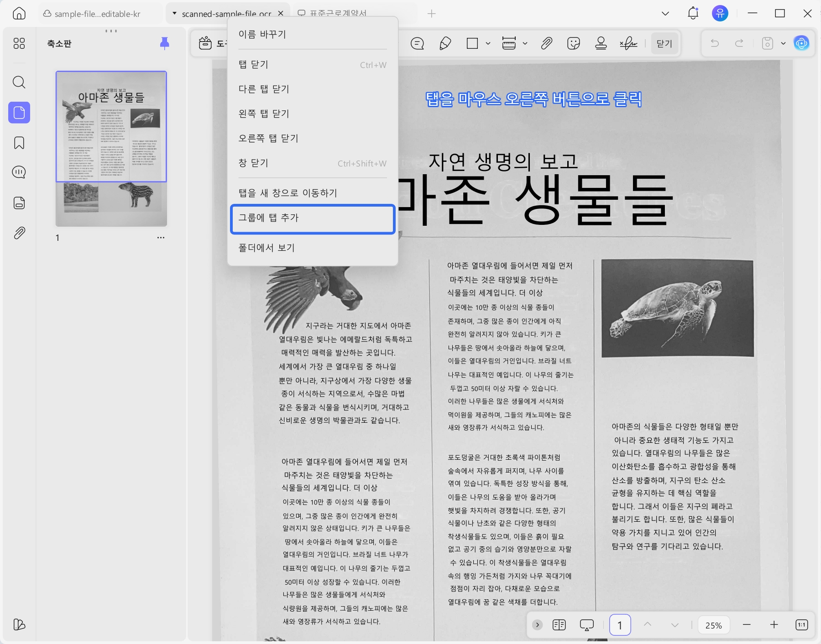Select the stamp tool
Viewport: 821px width, 644px height.
coord(601,43)
